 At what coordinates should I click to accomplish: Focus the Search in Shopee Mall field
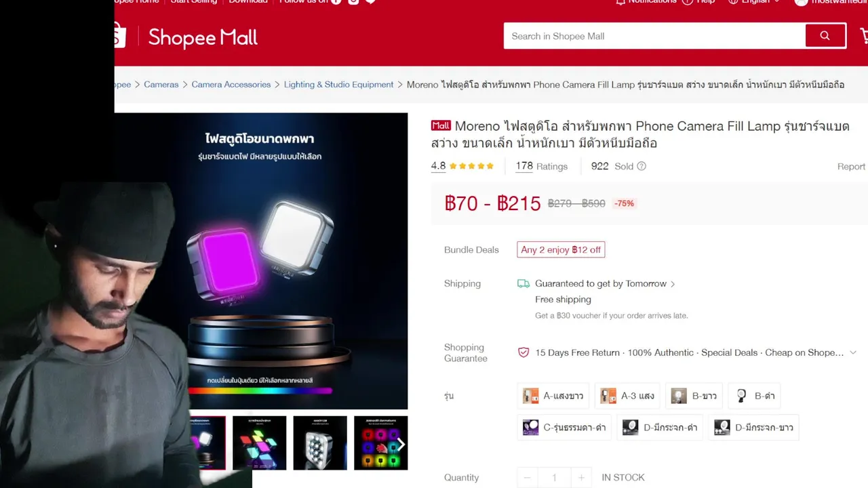tap(654, 36)
